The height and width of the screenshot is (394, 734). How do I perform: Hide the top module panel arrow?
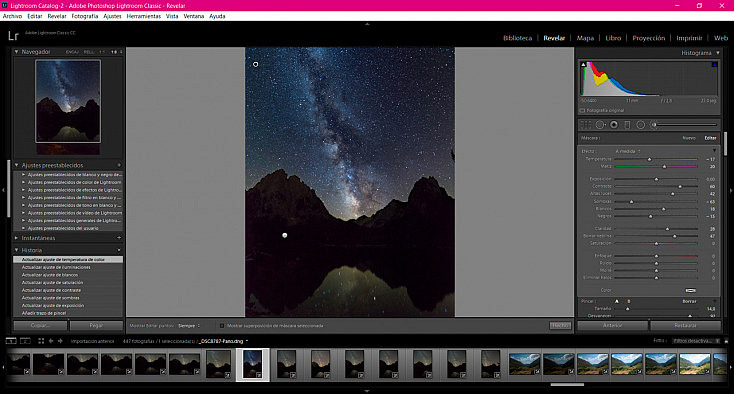(x=367, y=24)
